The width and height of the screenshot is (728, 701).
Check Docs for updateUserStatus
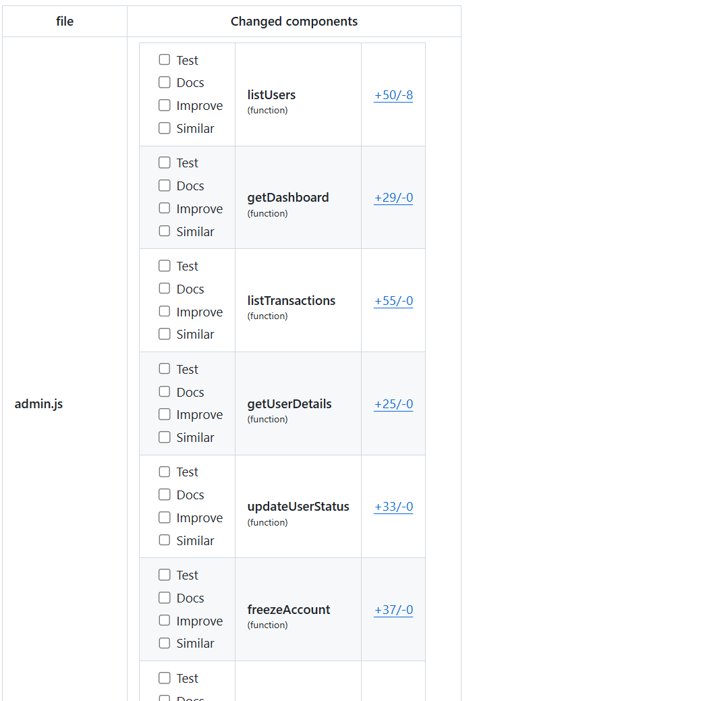click(x=164, y=495)
